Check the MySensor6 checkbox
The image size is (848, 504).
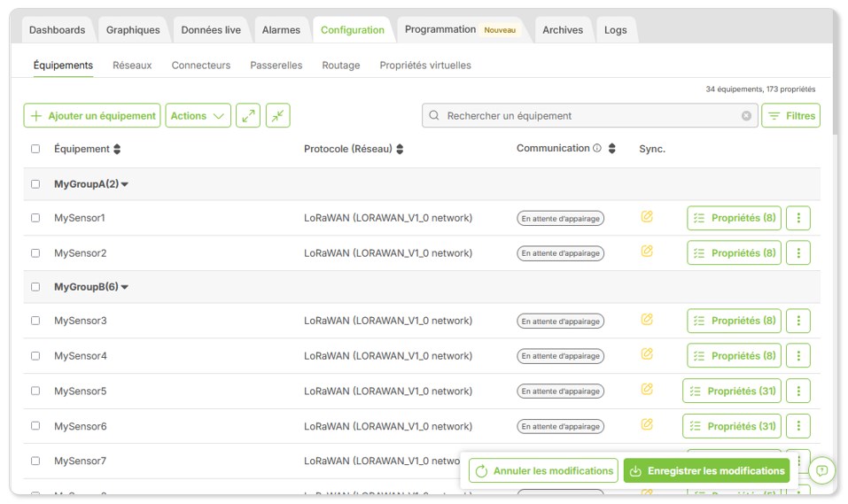click(35, 426)
